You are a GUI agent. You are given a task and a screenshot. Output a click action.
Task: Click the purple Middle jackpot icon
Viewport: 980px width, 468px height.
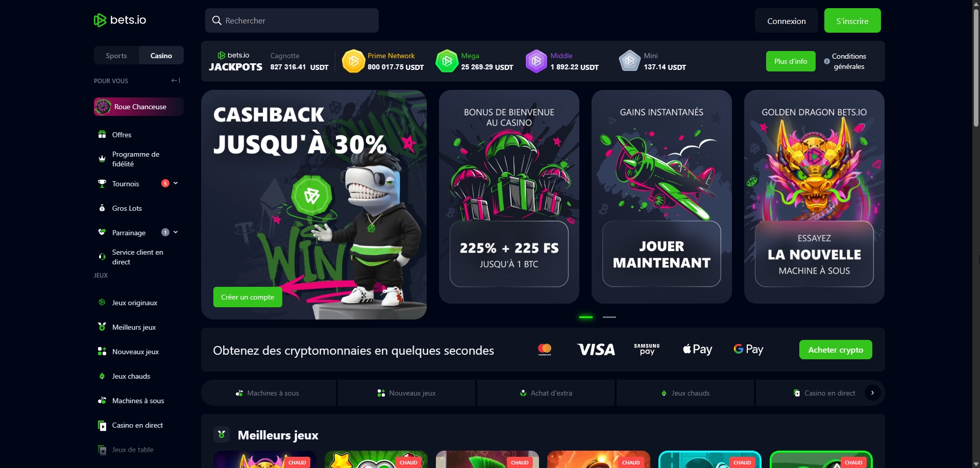tap(536, 61)
